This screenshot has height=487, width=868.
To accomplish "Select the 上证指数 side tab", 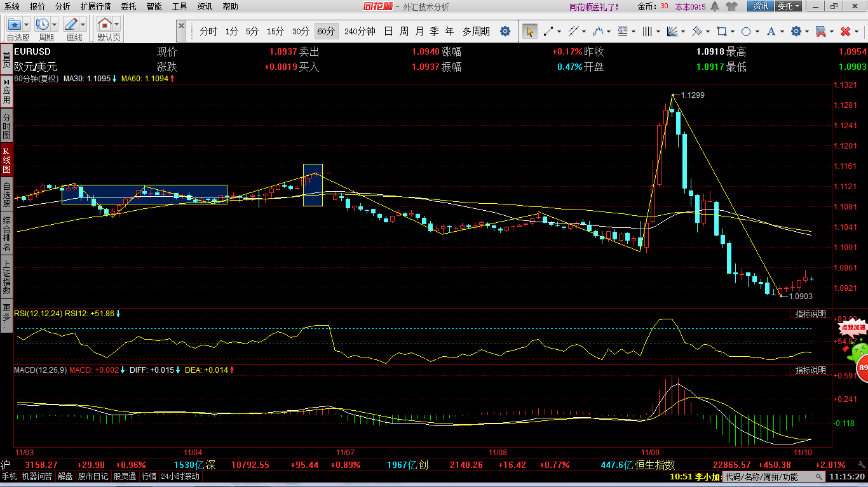I will pos(6,277).
